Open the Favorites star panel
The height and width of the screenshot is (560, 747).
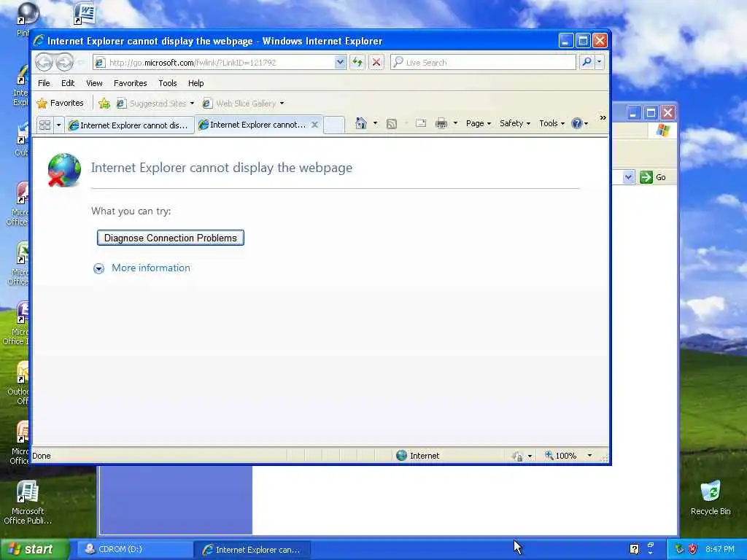click(61, 103)
